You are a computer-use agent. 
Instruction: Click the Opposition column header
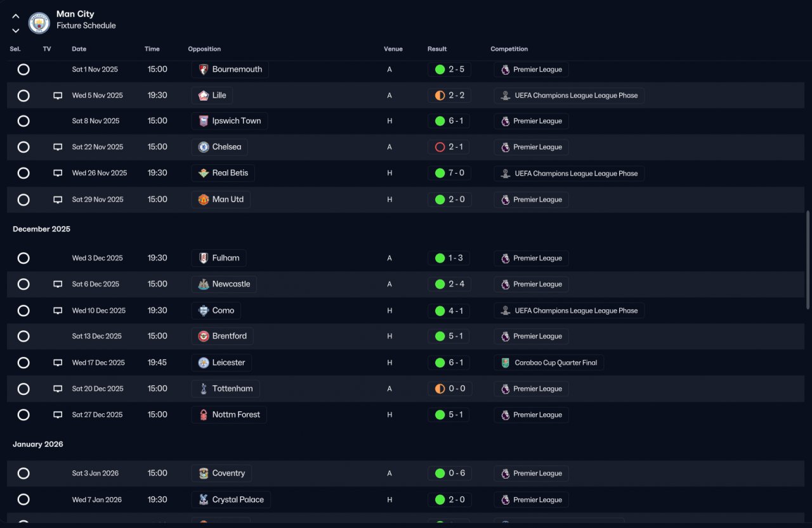pos(204,49)
